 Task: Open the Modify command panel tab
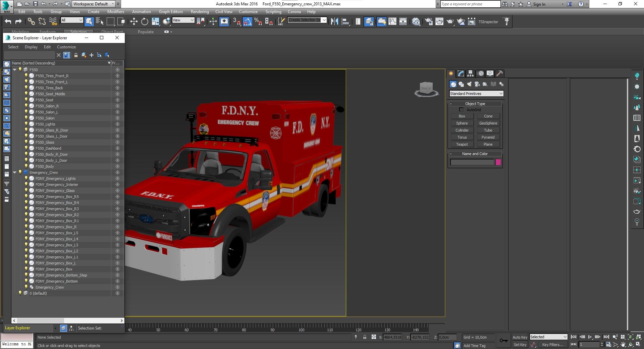(461, 73)
